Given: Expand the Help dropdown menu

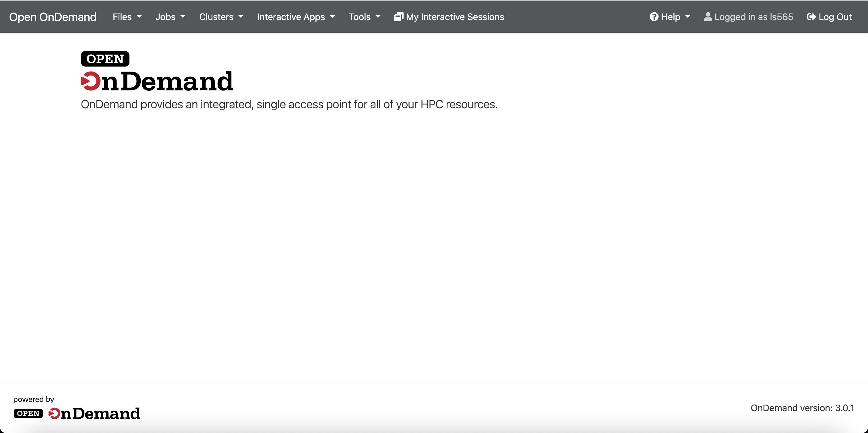Looking at the screenshot, I should click(670, 17).
